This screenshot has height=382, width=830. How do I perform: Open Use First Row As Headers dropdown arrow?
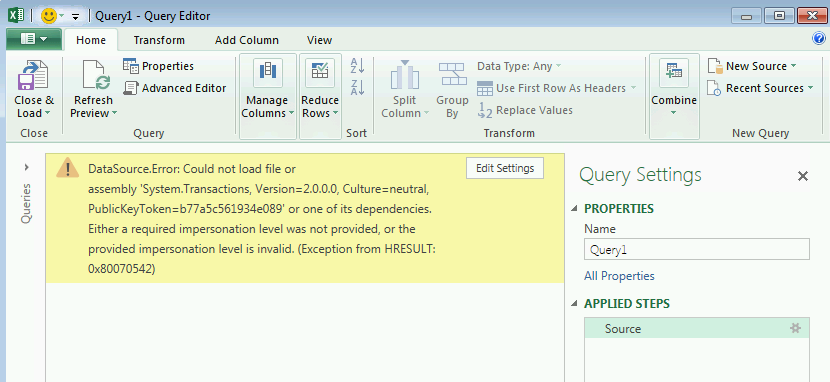(x=633, y=88)
